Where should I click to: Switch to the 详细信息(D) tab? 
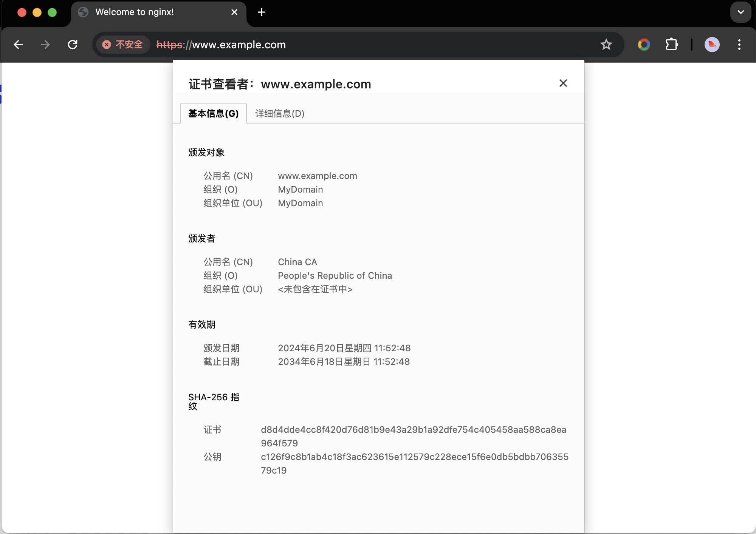tap(279, 114)
